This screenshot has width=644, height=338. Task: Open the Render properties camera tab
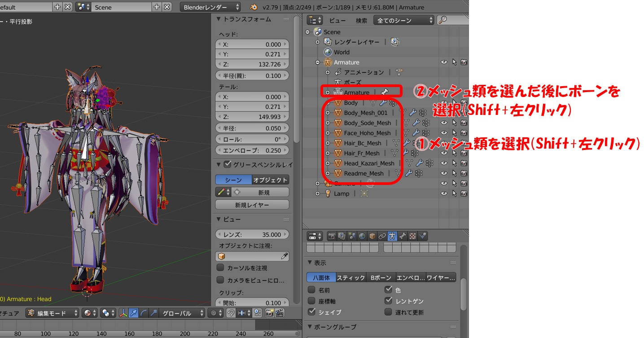(x=332, y=236)
